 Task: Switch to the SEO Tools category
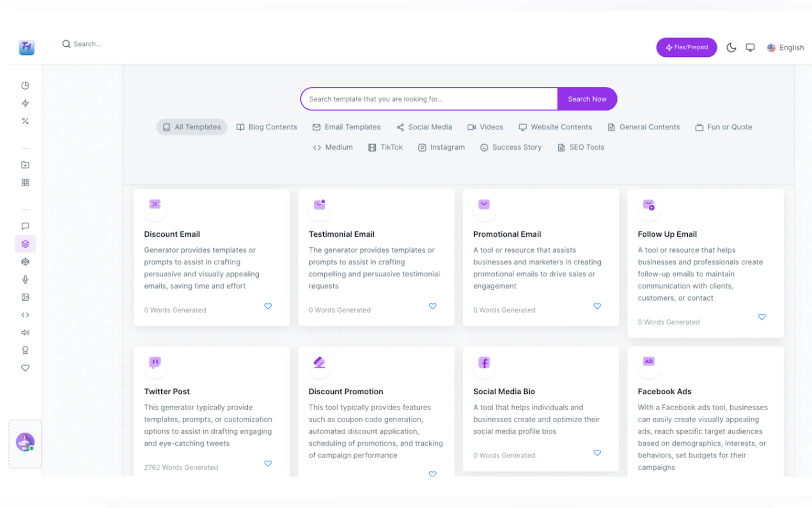[x=581, y=147]
